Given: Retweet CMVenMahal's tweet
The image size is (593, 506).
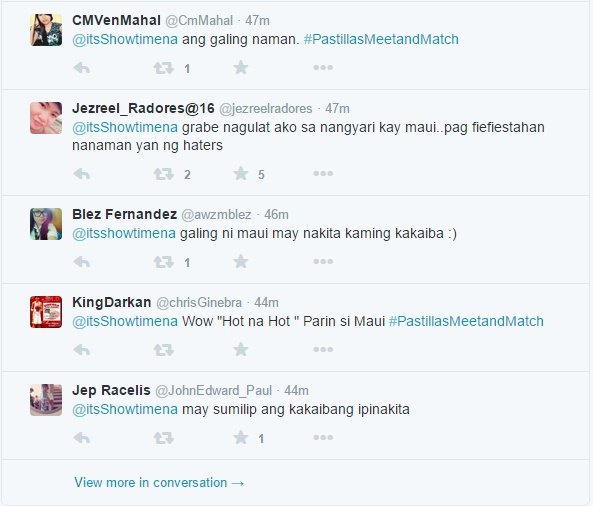Looking at the screenshot, I should coord(163,68).
